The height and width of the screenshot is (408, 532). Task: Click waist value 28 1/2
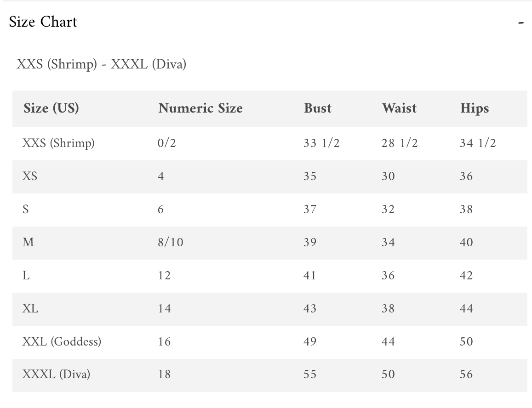click(400, 143)
